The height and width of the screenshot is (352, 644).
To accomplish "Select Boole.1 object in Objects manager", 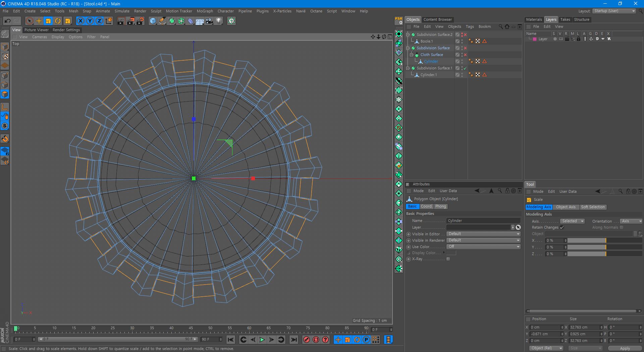I will [427, 41].
